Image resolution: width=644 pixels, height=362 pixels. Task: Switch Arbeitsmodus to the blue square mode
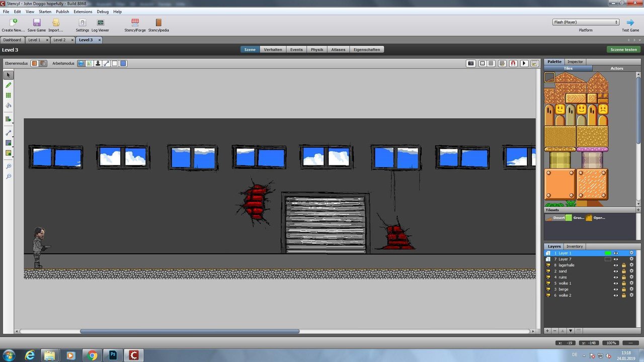coord(123,63)
